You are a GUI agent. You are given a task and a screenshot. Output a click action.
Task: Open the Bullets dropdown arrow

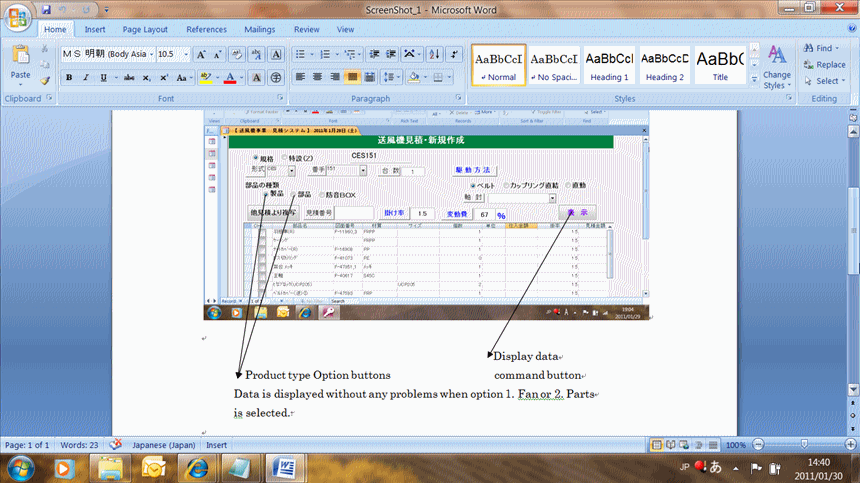pos(312,54)
